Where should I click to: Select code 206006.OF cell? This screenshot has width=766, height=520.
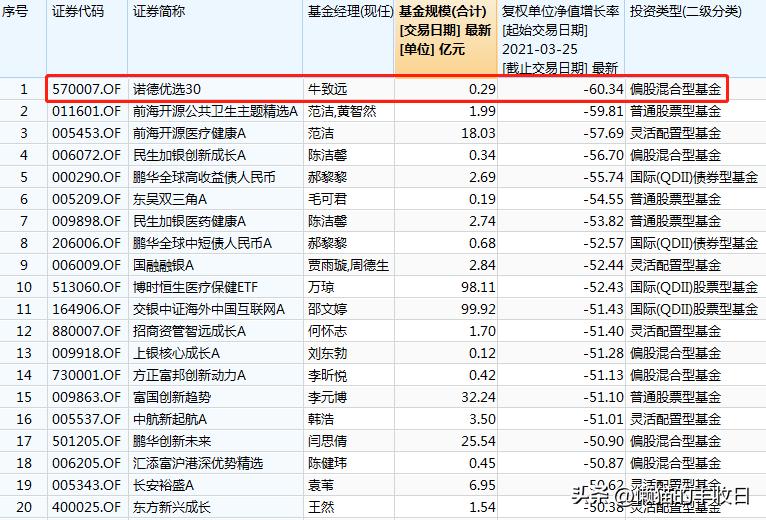click(x=86, y=243)
